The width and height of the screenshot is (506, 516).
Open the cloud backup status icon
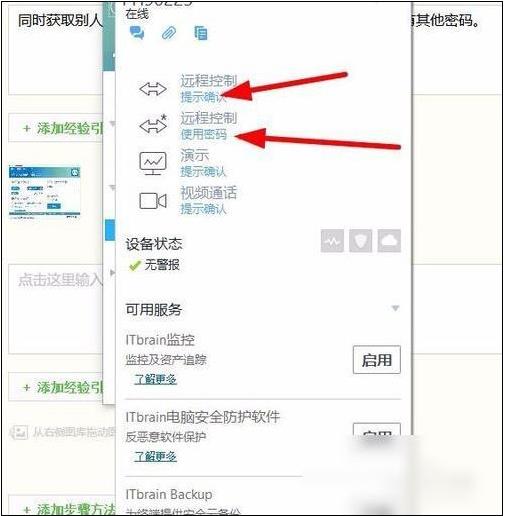click(389, 241)
